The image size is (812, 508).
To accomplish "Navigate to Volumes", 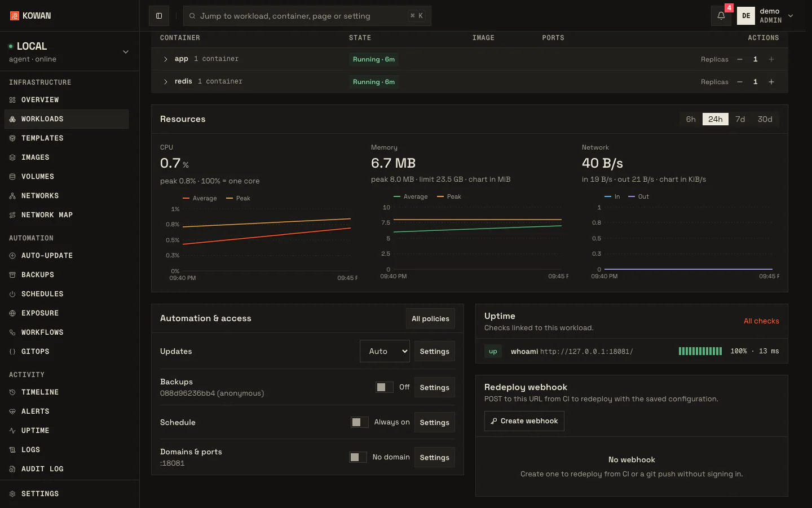I will [x=67, y=177].
